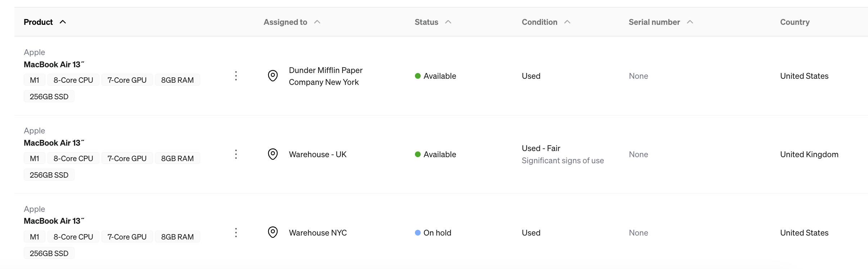The width and height of the screenshot is (868, 269).
Task: Click the 256GB SSD tag in the Warehouse NYC row
Action: pyautogui.click(x=49, y=253)
